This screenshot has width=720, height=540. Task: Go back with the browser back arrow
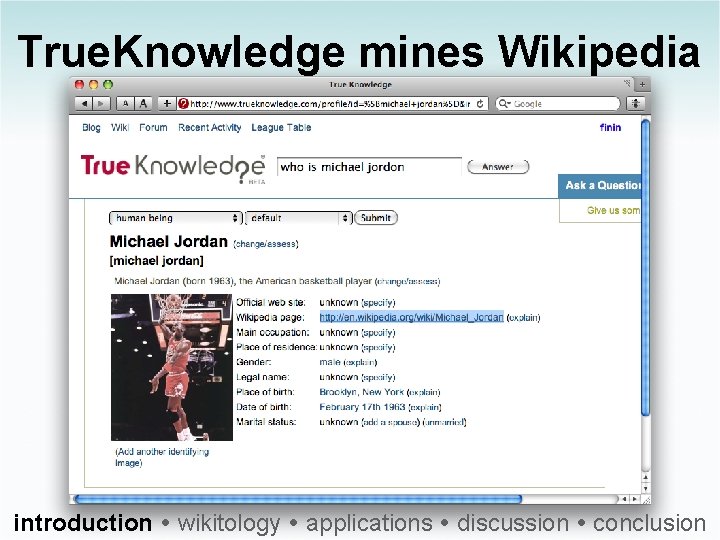click(x=84, y=104)
